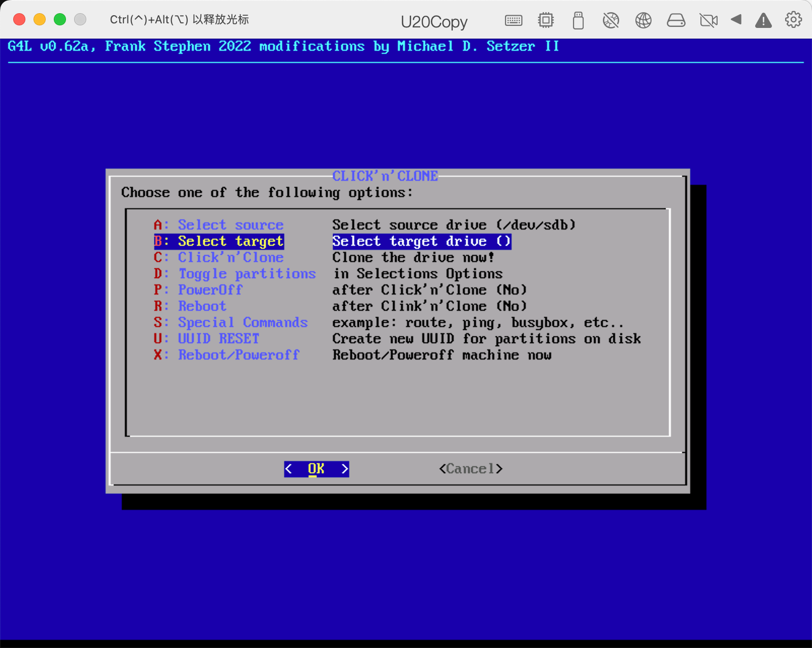Click the crossed-out video camera icon
Image resolution: width=812 pixels, height=648 pixels.
coord(708,20)
